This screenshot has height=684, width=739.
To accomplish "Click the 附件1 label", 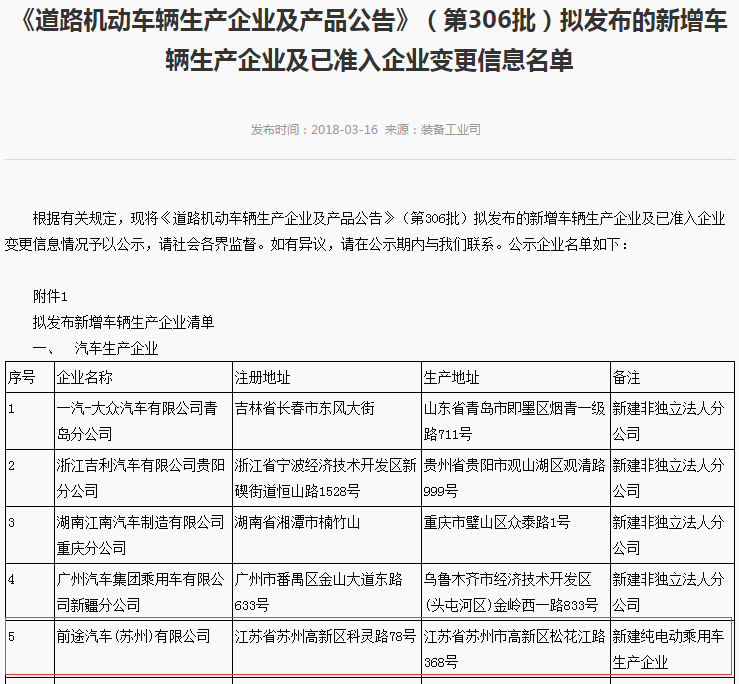I will pos(50,297).
